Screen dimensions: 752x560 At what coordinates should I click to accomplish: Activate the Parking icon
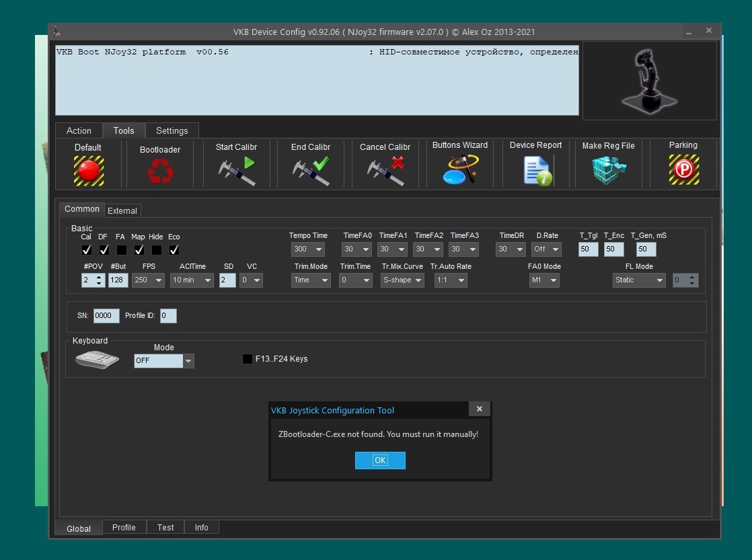(x=684, y=169)
